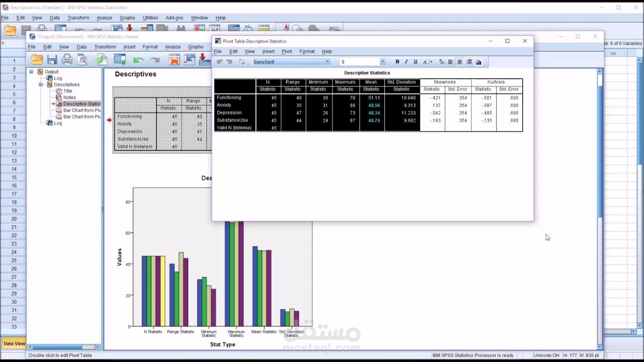Click Redo in Pivot Table toolbar

(229, 62)
